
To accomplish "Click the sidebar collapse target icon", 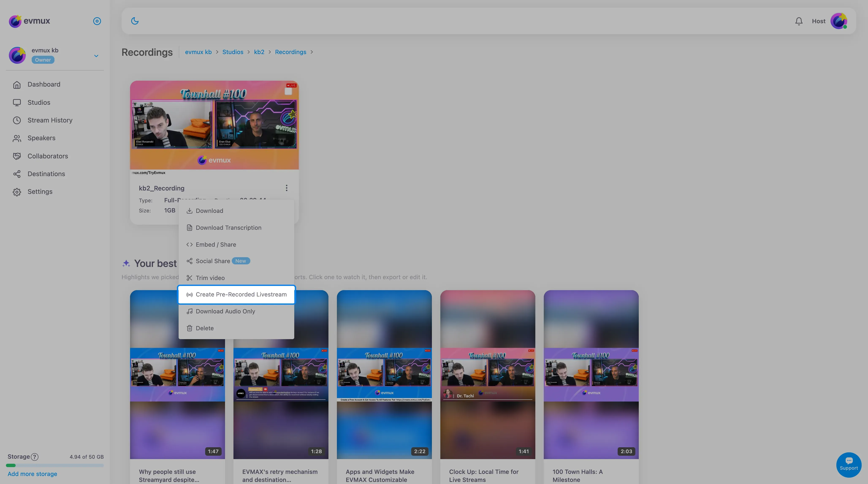I will pos(97,21).
